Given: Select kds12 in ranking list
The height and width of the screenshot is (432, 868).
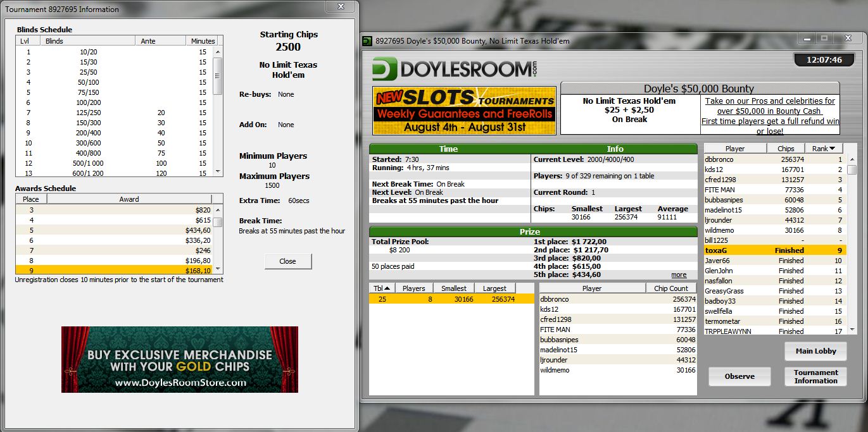Looking at the screenshot, I should (x=775, y=170).
